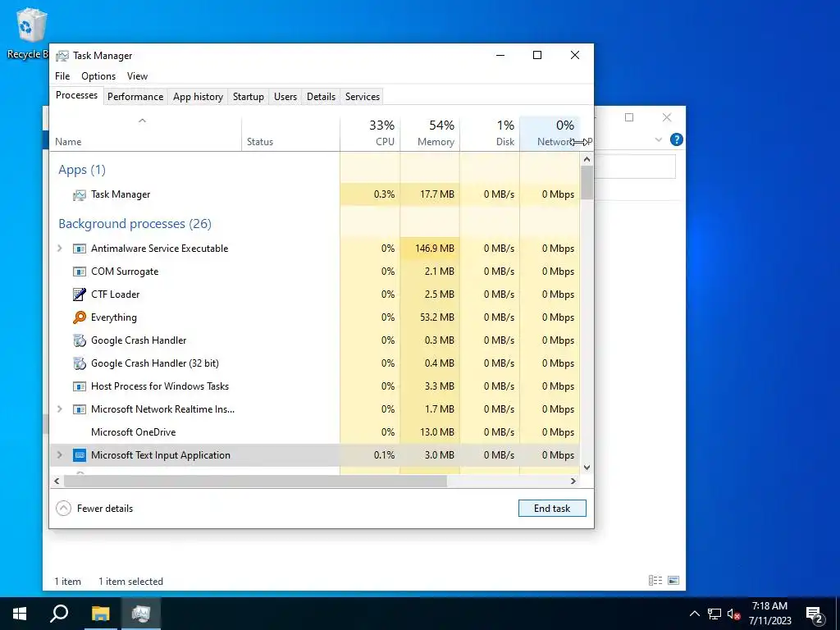Viewport: 840px width, 630px height.
Task: Sort processes by CPU column
Action: click(x=370, y=134)
